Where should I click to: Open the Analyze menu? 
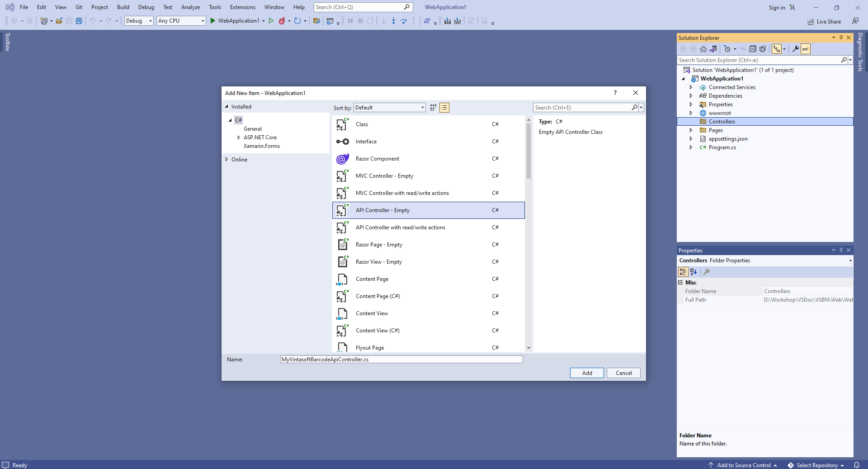click(x=190, y=7)
